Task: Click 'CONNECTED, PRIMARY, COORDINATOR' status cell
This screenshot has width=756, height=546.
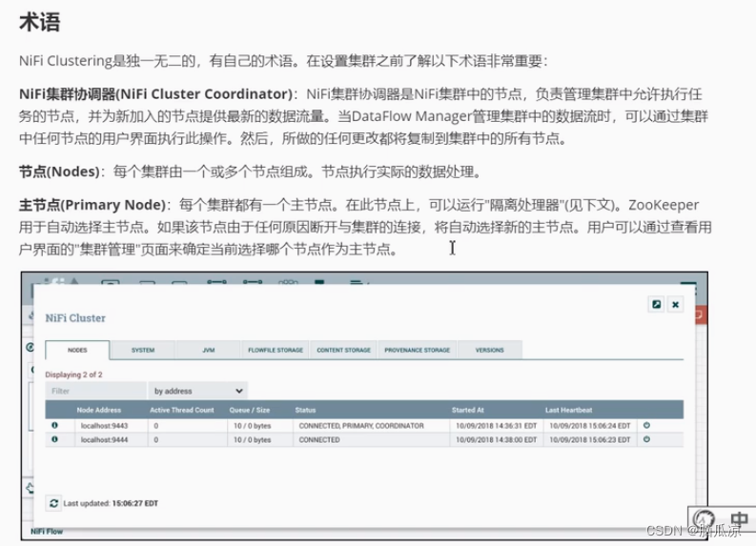Action: pyautogui.click(x=361, y=426)
